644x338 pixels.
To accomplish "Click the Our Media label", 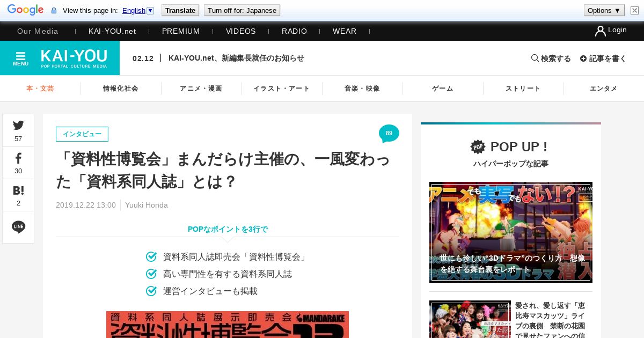I will [x=38, y=31].
